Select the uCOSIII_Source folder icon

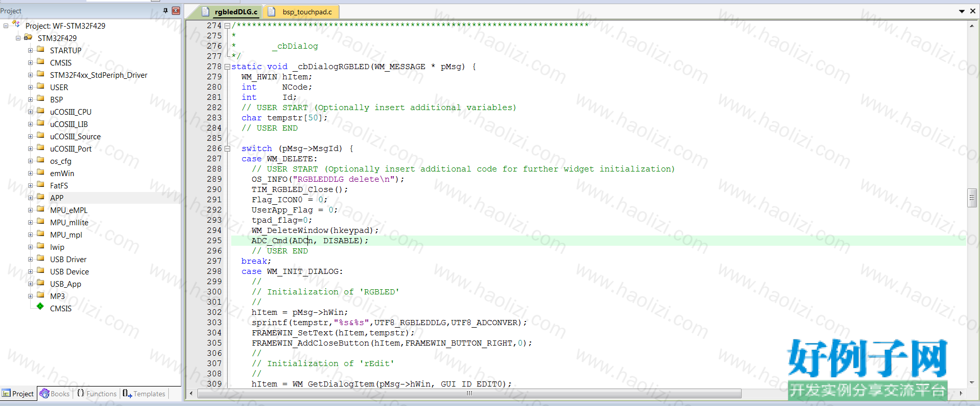pos(40,136)
